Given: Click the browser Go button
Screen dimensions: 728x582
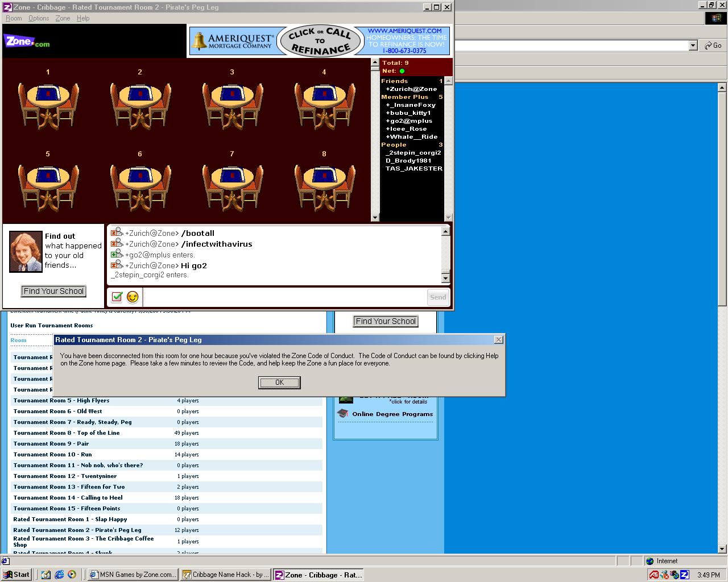Looking at the screenshot, I should point(713,45).
